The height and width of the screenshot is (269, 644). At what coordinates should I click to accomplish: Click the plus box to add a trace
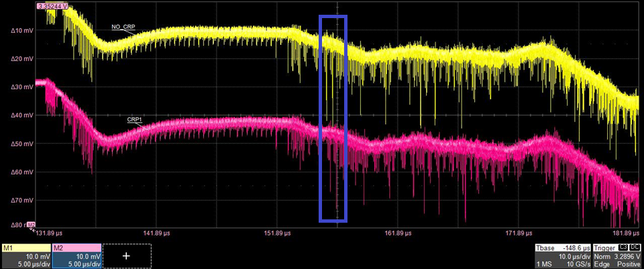(126, 256)
